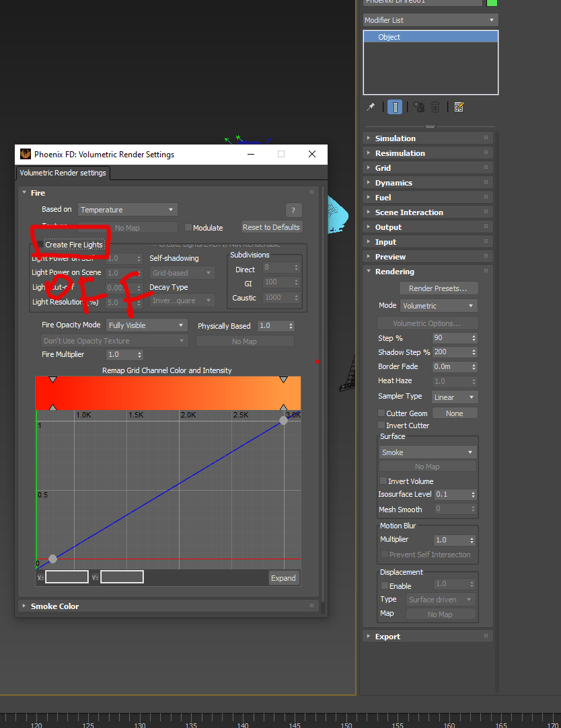Select lower-left curve control point
This screenshot has width=561, height=728.
[x=52, y=559]
